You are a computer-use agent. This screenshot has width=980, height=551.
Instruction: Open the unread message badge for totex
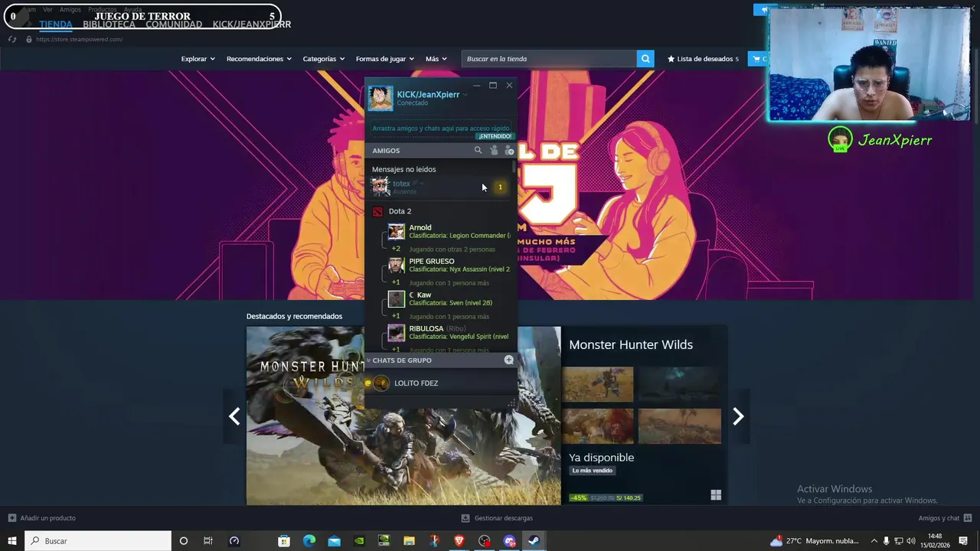(500, 187)
